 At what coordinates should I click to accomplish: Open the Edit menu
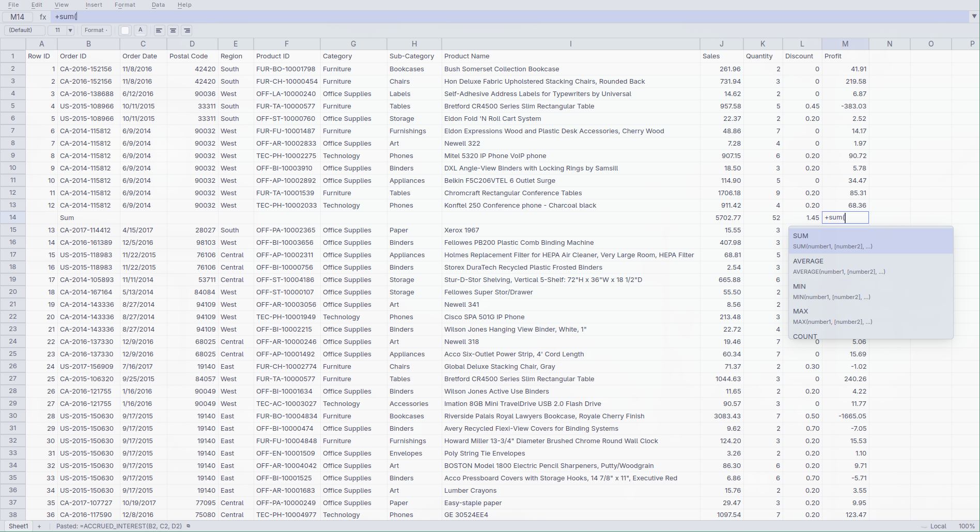pos(37,5)
